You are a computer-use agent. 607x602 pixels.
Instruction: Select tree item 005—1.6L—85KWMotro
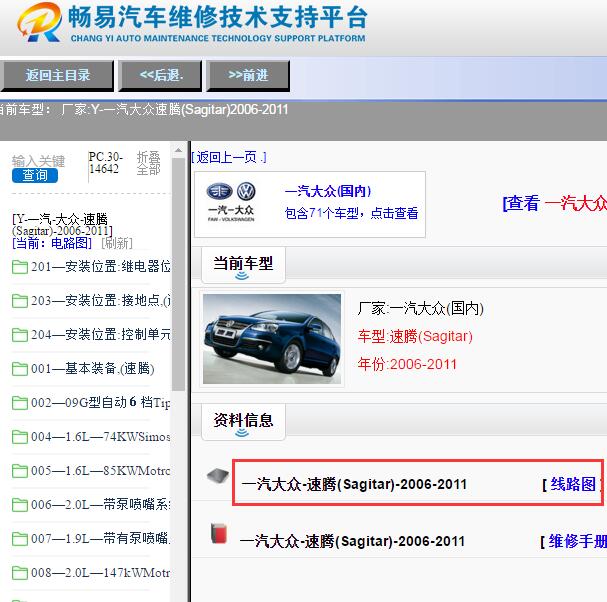[101, 471]
